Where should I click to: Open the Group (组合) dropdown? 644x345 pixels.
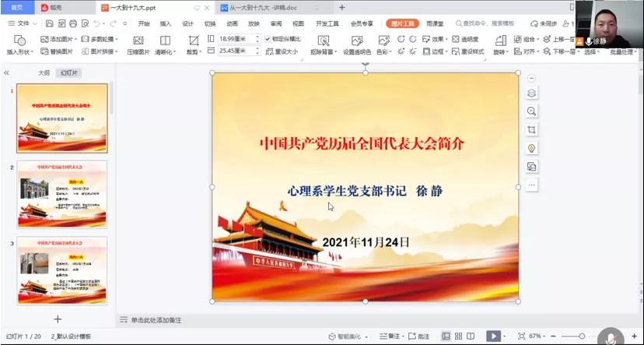pos(526,39)
